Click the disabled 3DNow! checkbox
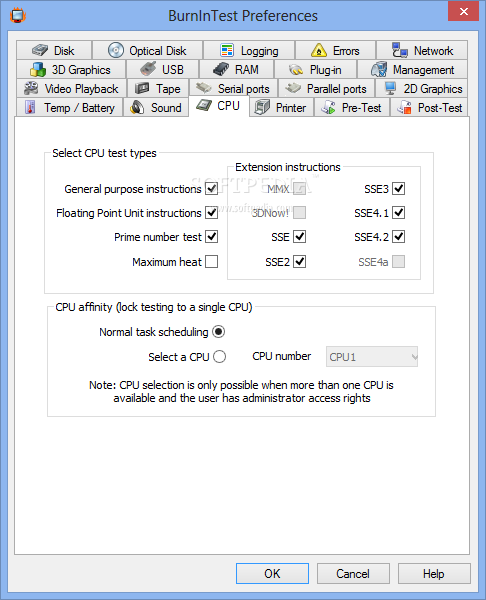The width and height of the screenshot is (486, 600). (300, 212)
